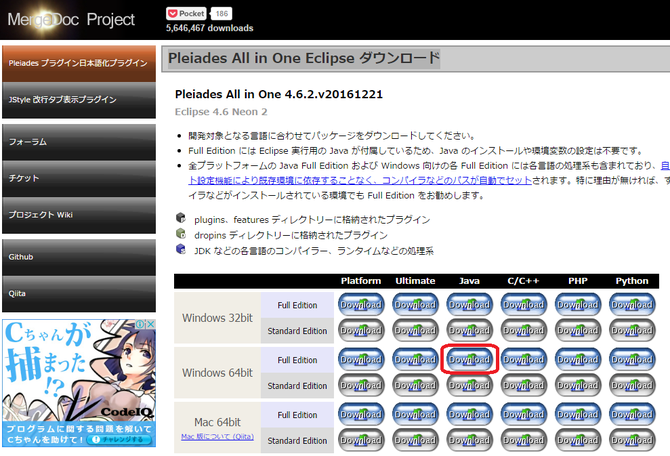Download Windows 32bit Full Edition Java
The width and height of the screenshot is (670, 456).
click(x=470, y=305)
